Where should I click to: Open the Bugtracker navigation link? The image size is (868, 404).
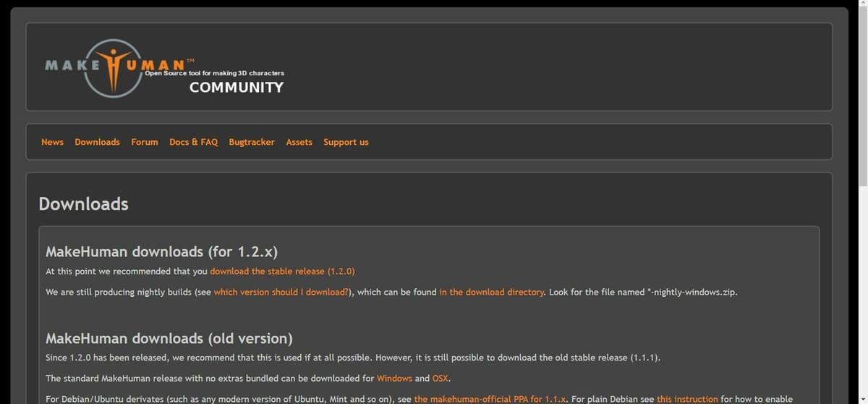[252, 142]
